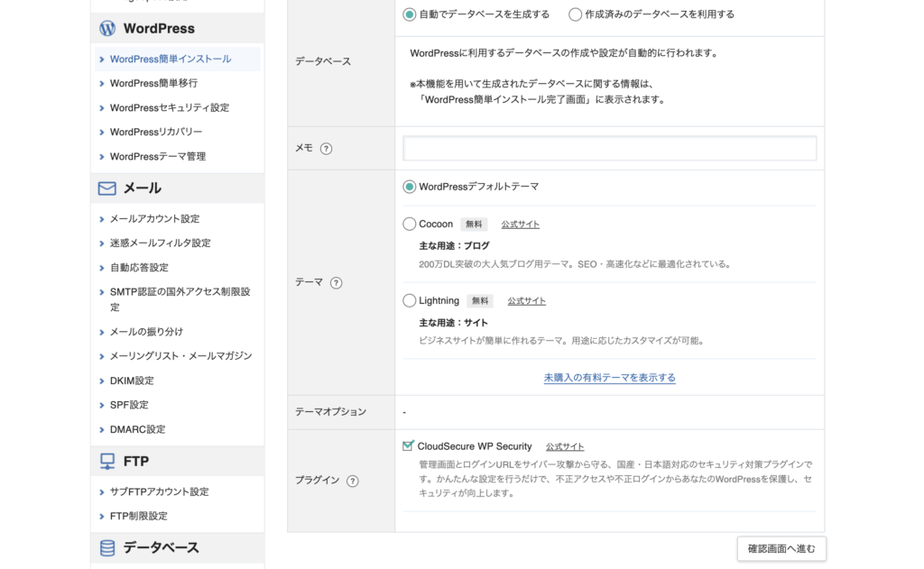
Task: Open WordPress簡単移行 menu item
Action: click(153, 83)
